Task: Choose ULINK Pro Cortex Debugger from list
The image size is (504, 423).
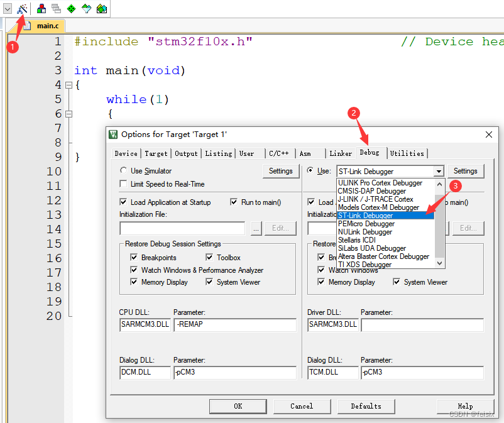Action: 385,182
